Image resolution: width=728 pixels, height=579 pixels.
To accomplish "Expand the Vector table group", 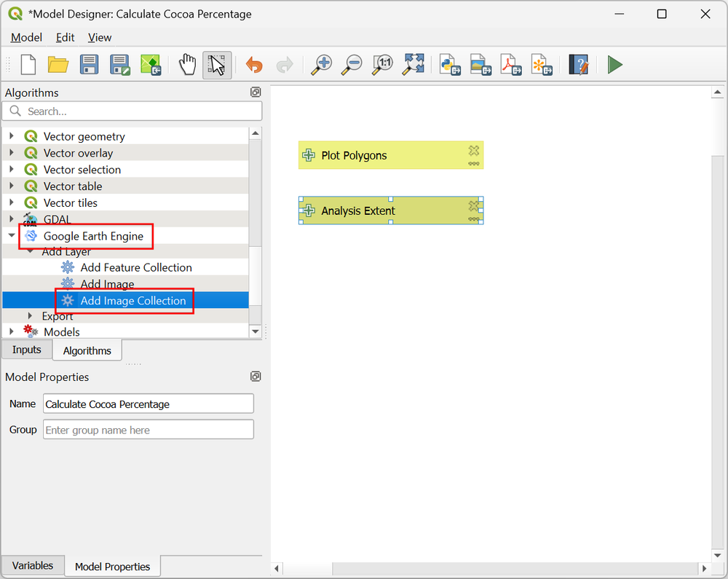I will 12,186.
